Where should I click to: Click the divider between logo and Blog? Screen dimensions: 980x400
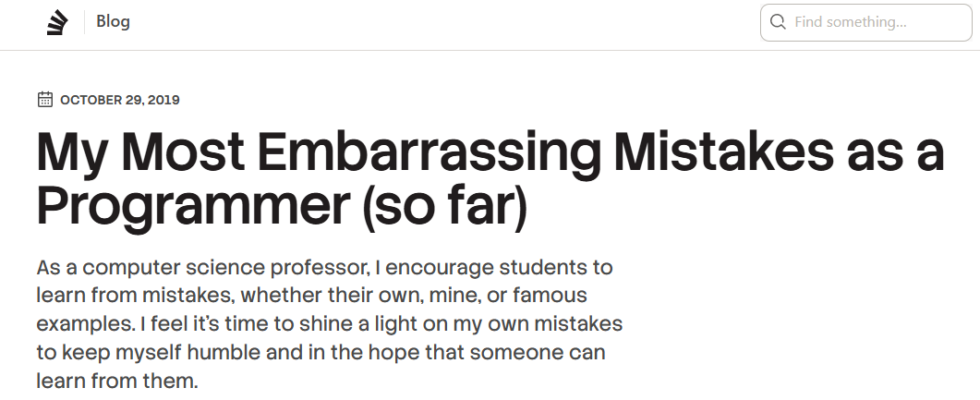(x=84, y=22)
